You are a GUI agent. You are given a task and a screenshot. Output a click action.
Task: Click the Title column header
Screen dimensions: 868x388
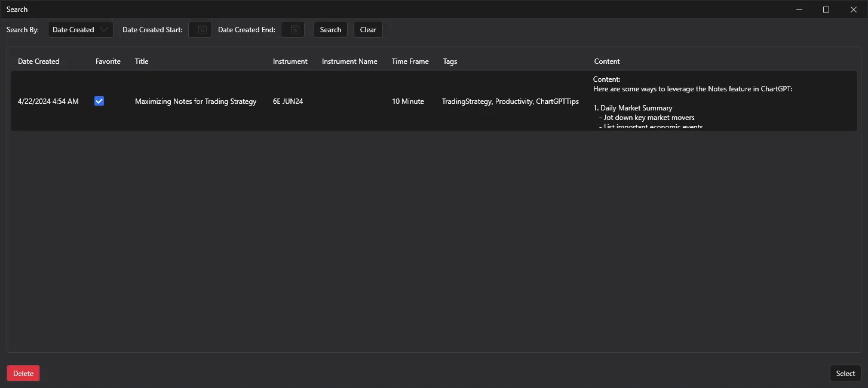(142, 61)
